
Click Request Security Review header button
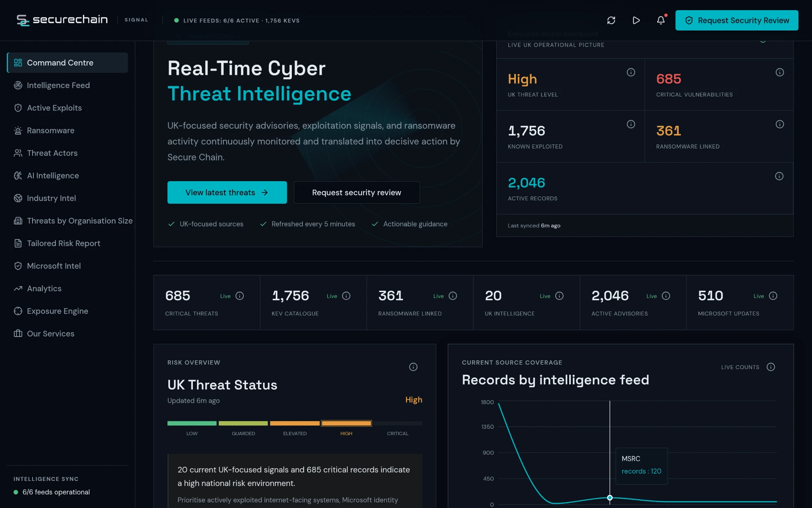pos(737,20)
